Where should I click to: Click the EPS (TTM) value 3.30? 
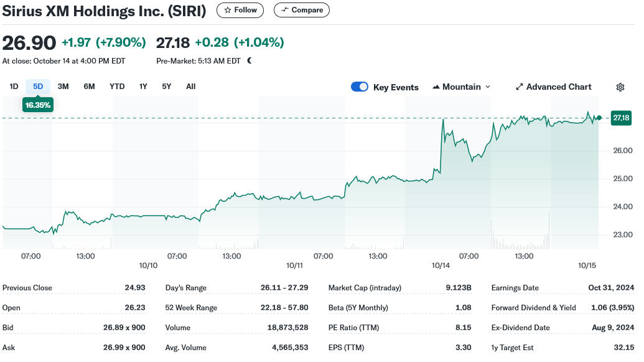coord(464,348)
